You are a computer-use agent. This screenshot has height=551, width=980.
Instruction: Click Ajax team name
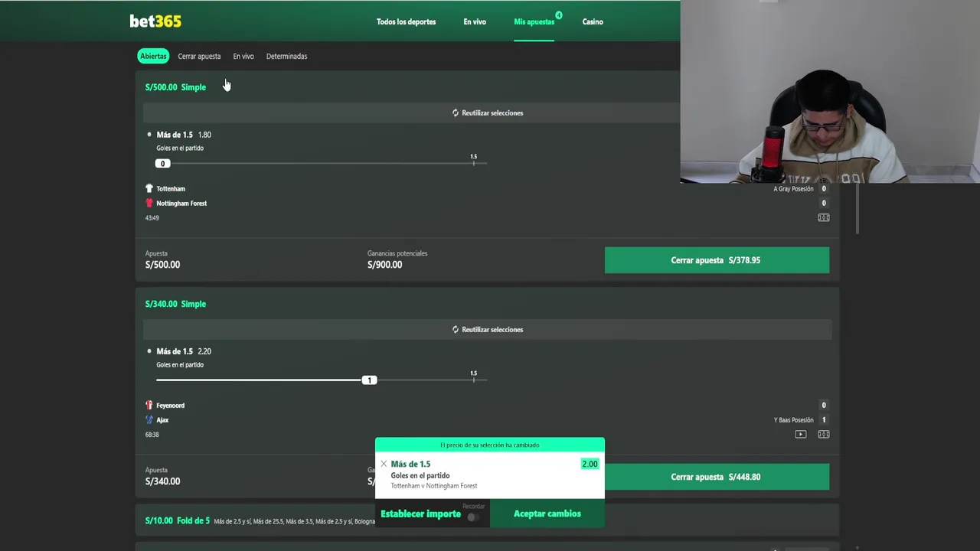click(x=162, y=419)
